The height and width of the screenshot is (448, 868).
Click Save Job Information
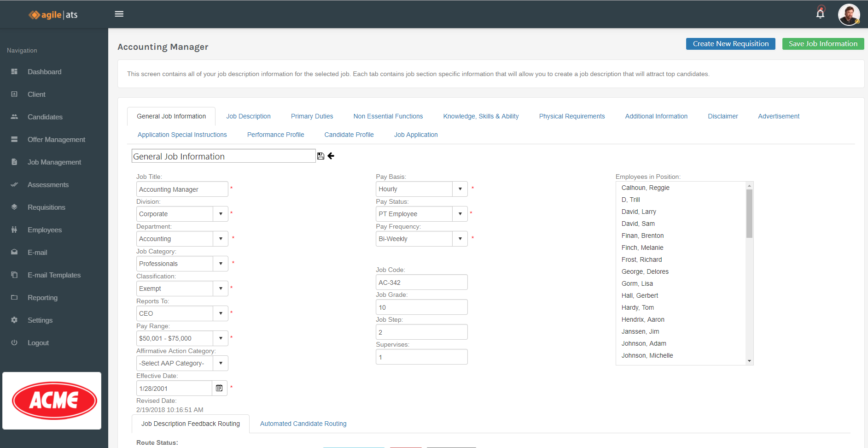(x=822, y=43)
